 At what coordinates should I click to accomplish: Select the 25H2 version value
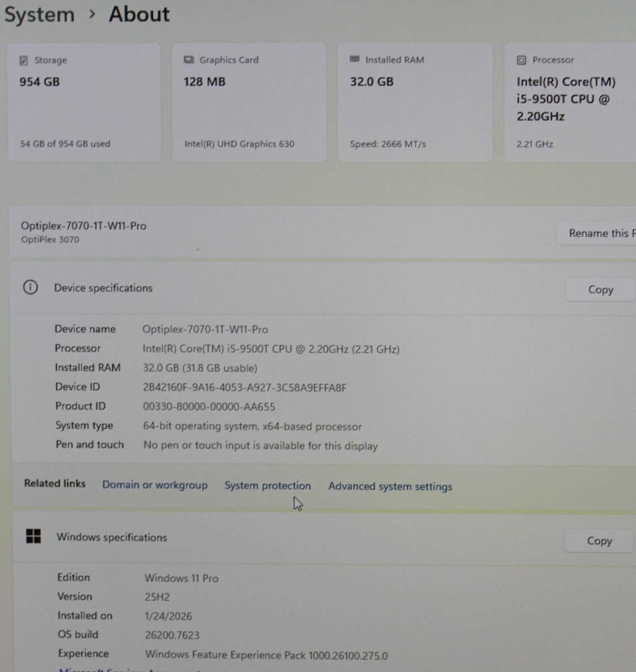pos(157,597)
